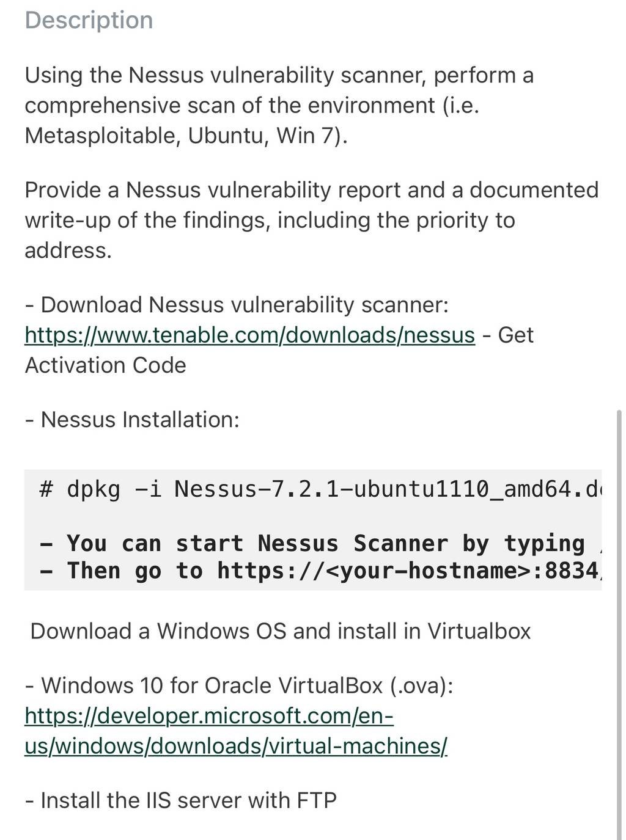The image size is (626, 840).
Task: Click the 'Activation Code' text
Action: [105, 365]
